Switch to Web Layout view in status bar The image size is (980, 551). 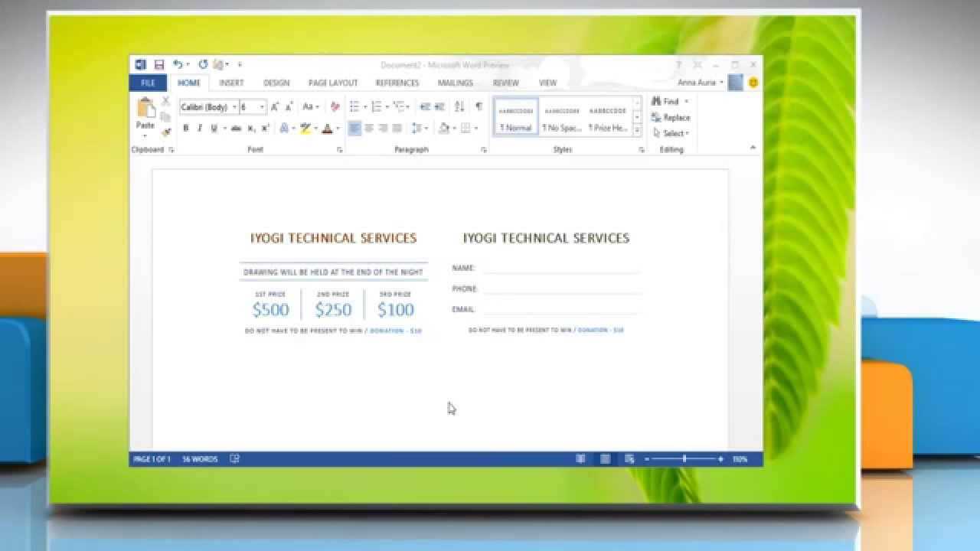click(x=629, y=459)
